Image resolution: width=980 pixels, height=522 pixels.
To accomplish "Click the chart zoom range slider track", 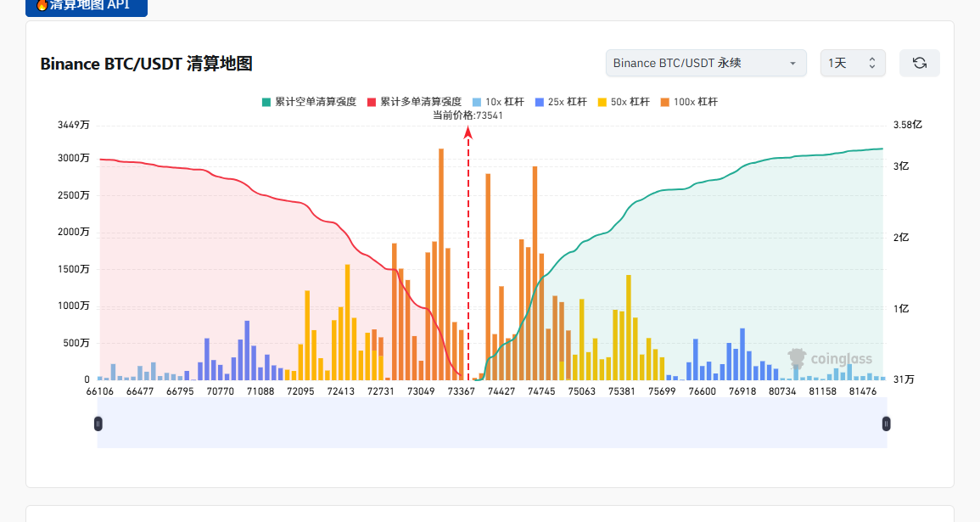I will (x=492, y=424).
